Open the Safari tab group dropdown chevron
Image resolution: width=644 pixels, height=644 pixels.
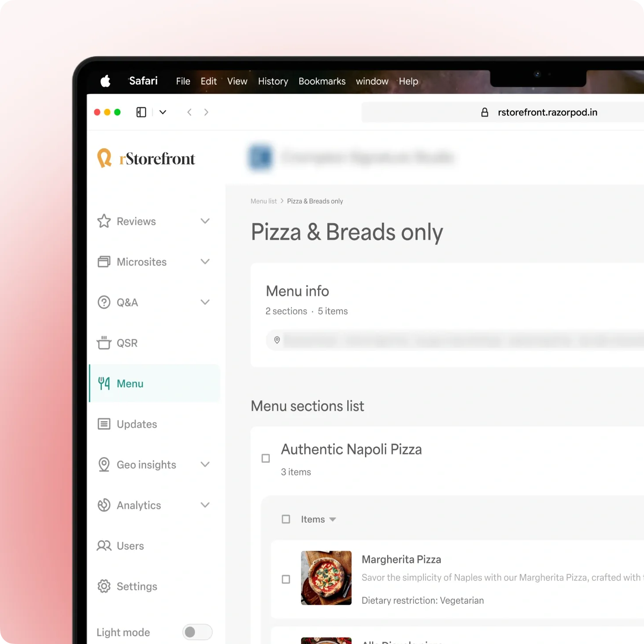coord(163,112)
